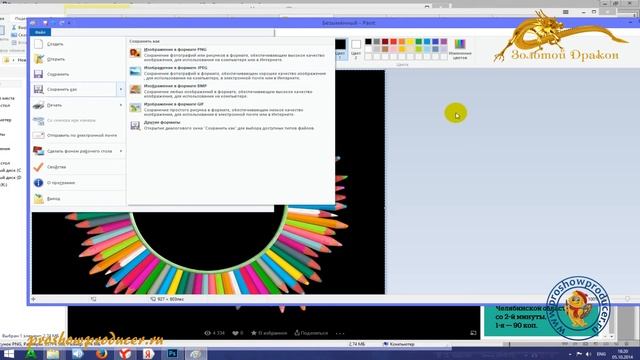Click the Undo arrow in Paint title bar
Screen dimensions: 640x360
tap(53, 23)
